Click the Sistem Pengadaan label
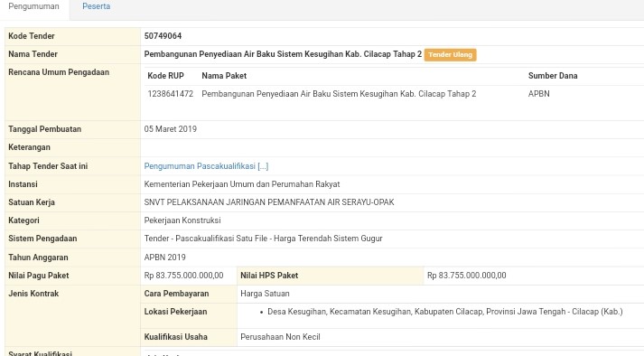Image resolution: width=644 pixels, height=356 pixels. [42, 239]
